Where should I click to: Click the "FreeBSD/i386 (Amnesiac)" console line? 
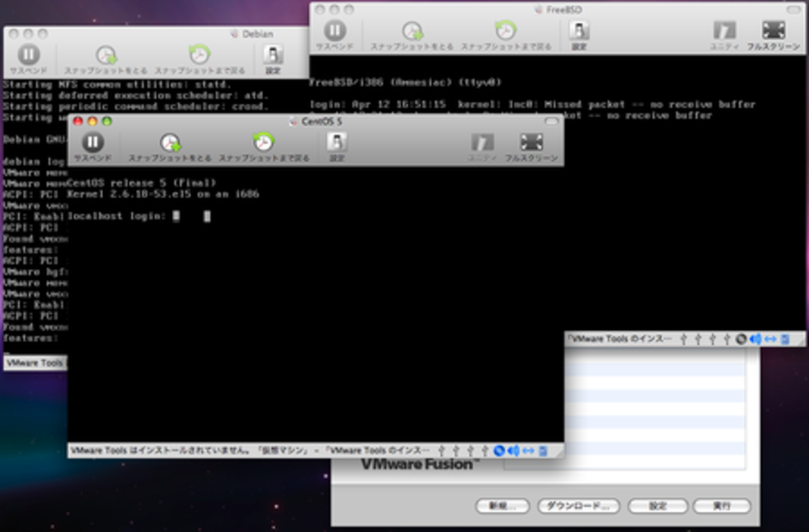[405, 82]
